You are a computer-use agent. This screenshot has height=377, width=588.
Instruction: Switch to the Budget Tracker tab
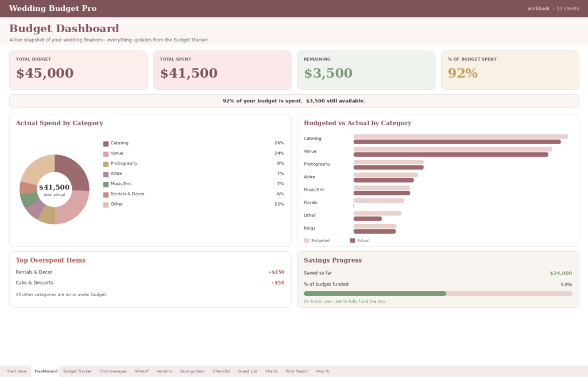coord(78,371)
